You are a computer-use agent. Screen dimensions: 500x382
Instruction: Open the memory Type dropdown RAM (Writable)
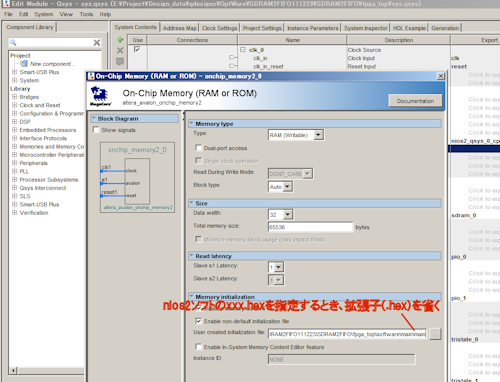(296, 135)
